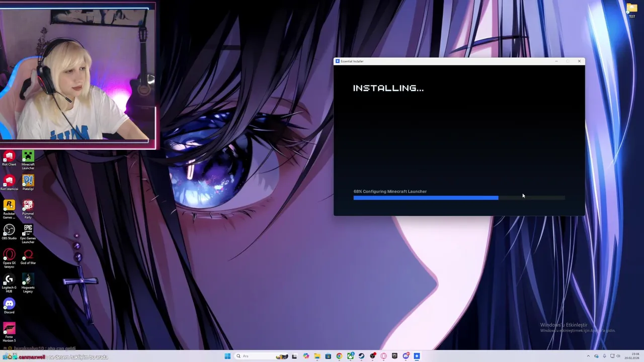Launch OBS Studio from the desktop
Viewport: 644px width, 362px height.
pyautogui.click(x=9, y=232)
